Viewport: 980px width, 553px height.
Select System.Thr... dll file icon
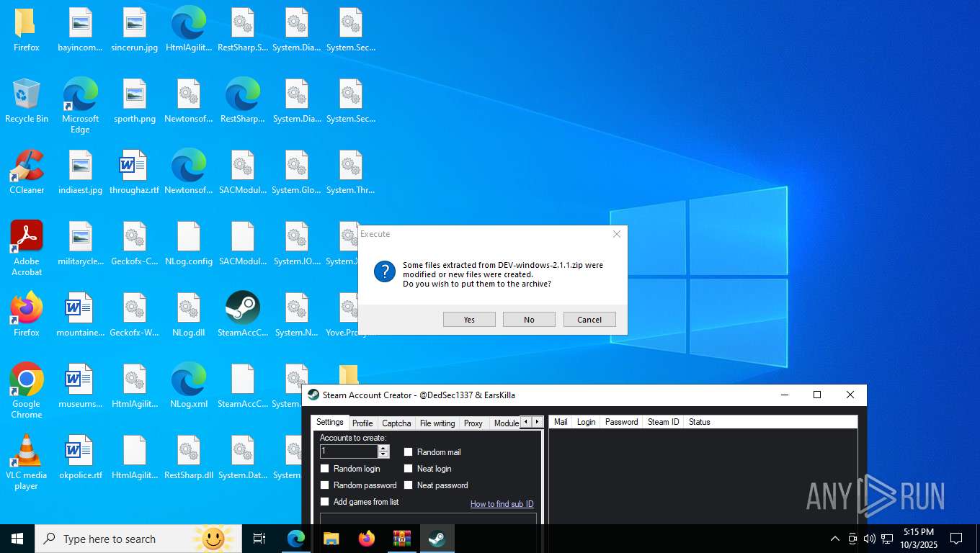tap(351, 173)
